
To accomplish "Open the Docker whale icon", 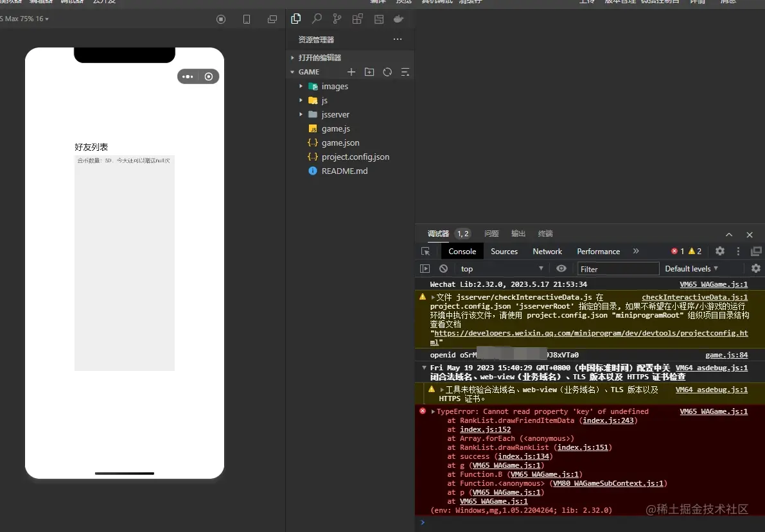I will point(399,19).
